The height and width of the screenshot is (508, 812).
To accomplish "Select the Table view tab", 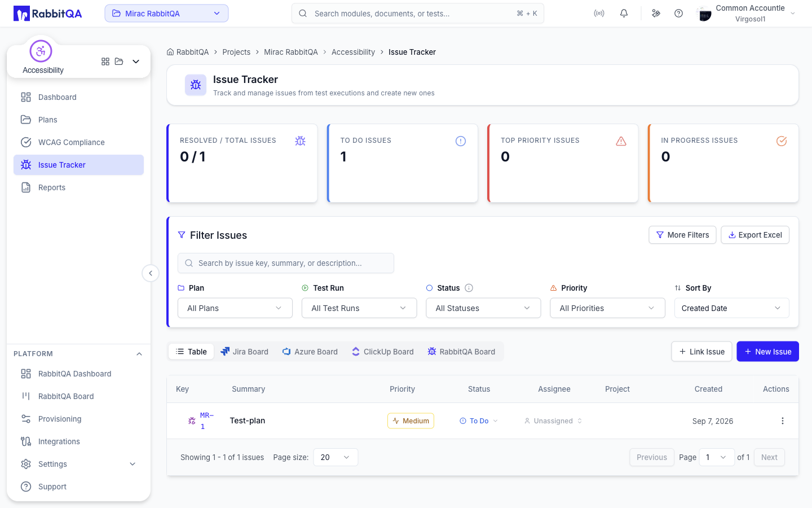I will click(x=191, y=352).
